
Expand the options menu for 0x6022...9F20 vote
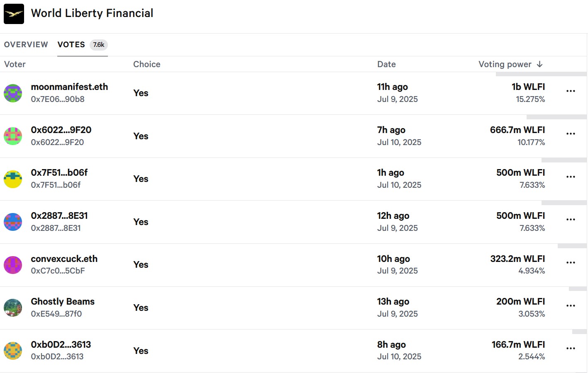coord(571,134)
